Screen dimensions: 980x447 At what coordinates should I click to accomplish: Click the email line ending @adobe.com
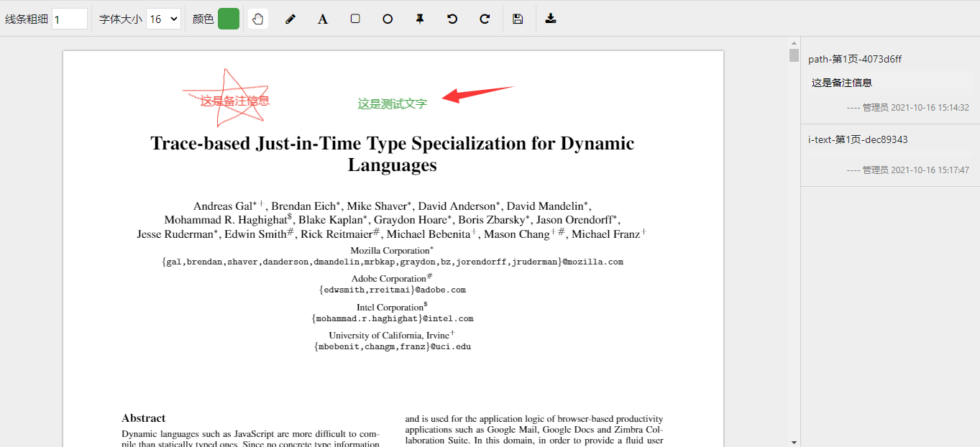click(x=393, y=290)
